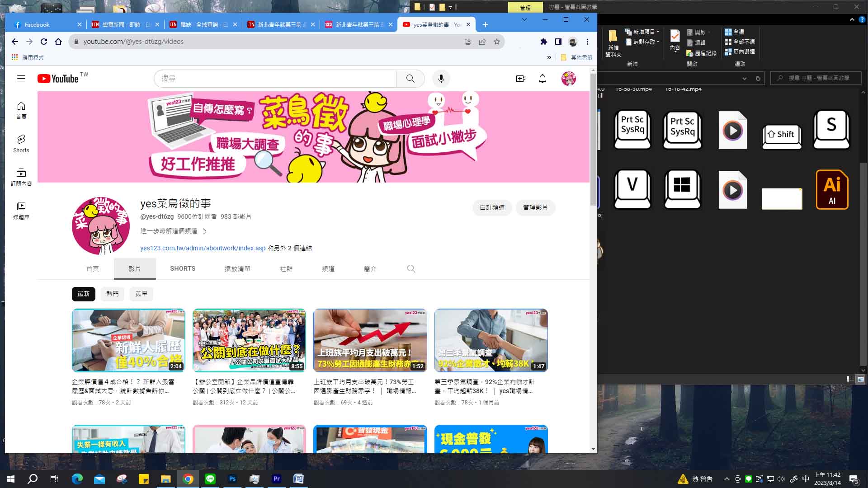Click the 管理影片 button
868x488 pixels.
(535, 207)
